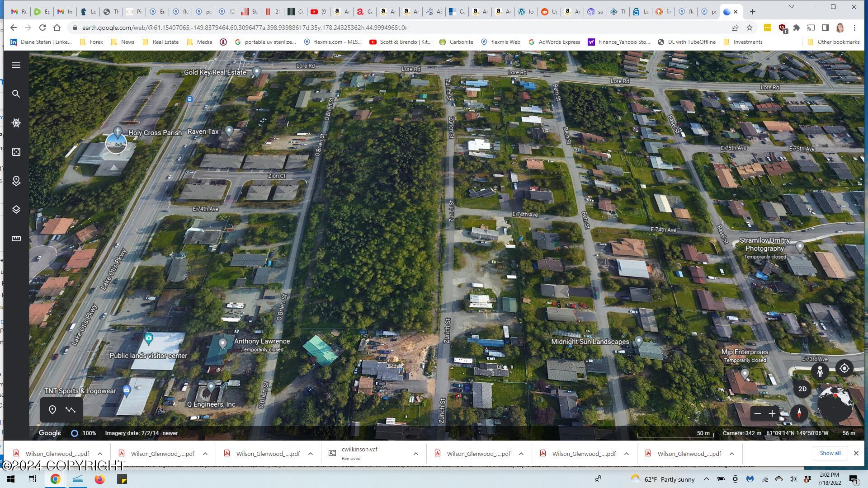
Task: Click the I'm Feeling Lucky dice icon
Action: (x=16, y=152)
